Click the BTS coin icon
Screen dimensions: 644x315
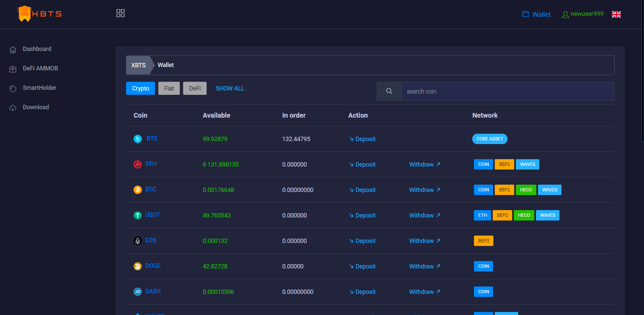click(x=138, y=139)
